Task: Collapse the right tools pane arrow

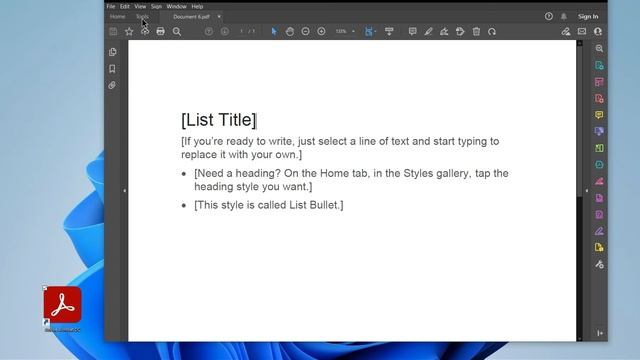Action: pyautogui.click(x=587, y=191)
